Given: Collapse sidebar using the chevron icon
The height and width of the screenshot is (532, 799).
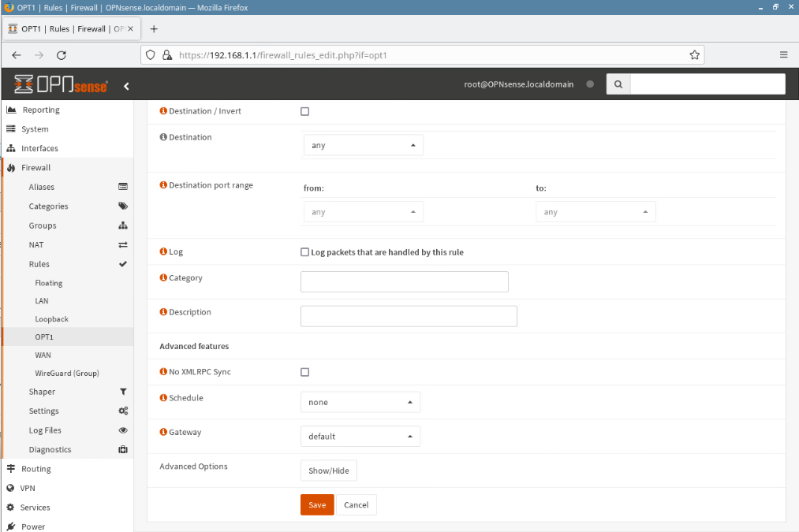Looking at the screenshot, I should pos(126,86).
